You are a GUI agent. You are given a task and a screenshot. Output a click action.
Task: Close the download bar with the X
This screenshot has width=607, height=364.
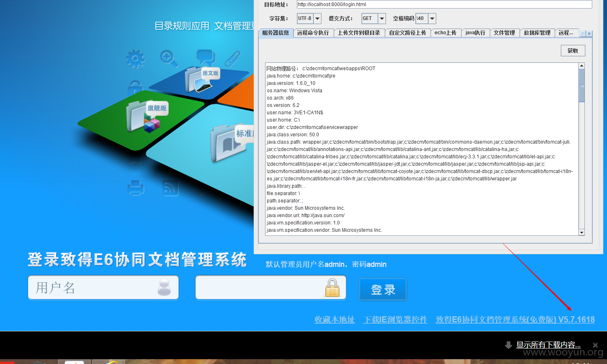[595, 345]
